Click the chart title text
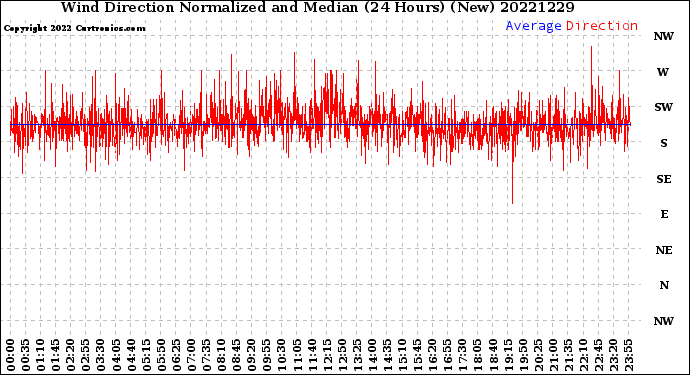The image size is (690, 375). [317, 7]
